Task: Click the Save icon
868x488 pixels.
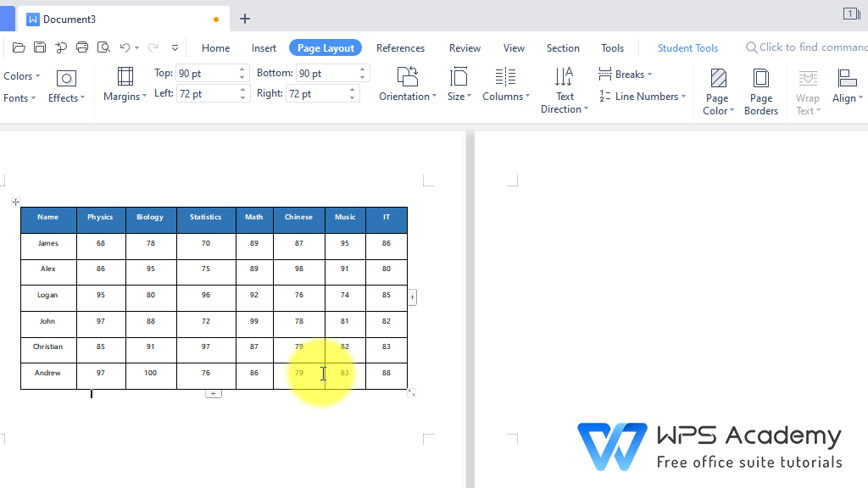Action: [x=39, y=47]
